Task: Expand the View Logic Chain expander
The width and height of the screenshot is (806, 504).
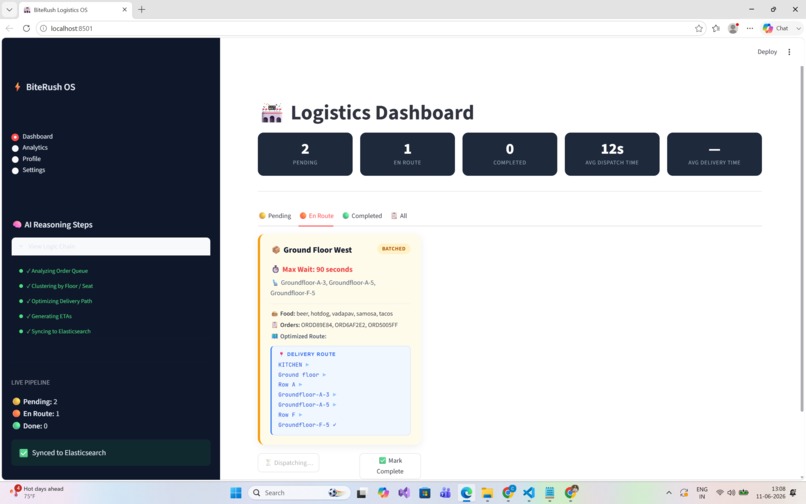Action: click(111, 246)
